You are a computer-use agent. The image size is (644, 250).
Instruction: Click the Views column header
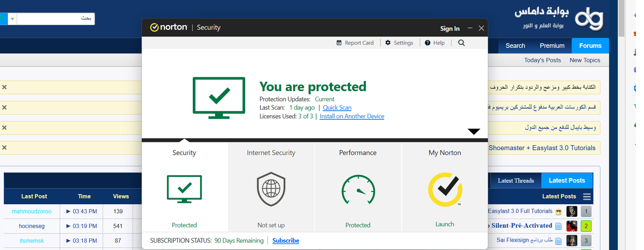pyautogui.click(x=121, y=197)
